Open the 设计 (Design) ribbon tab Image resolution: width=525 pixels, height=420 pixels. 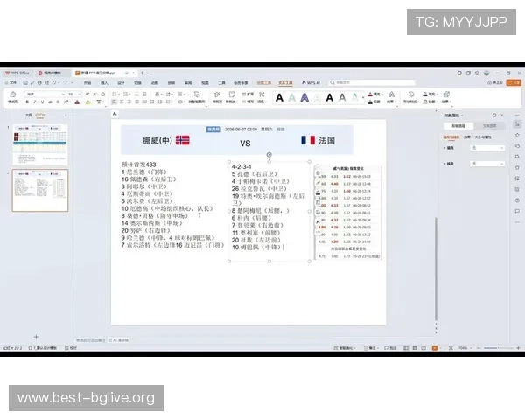point(122,83)
